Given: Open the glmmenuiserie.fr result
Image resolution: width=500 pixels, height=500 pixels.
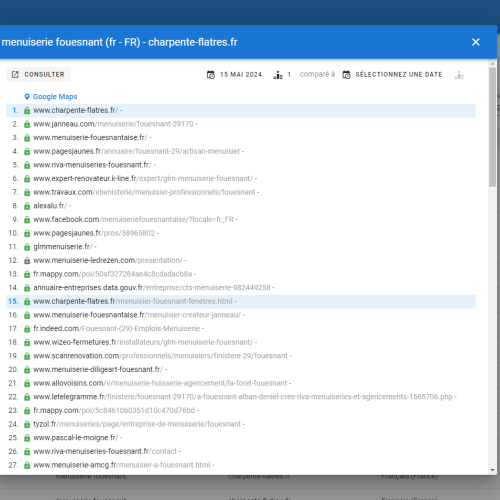Looking at the screenshot, I should pos(63,247).
